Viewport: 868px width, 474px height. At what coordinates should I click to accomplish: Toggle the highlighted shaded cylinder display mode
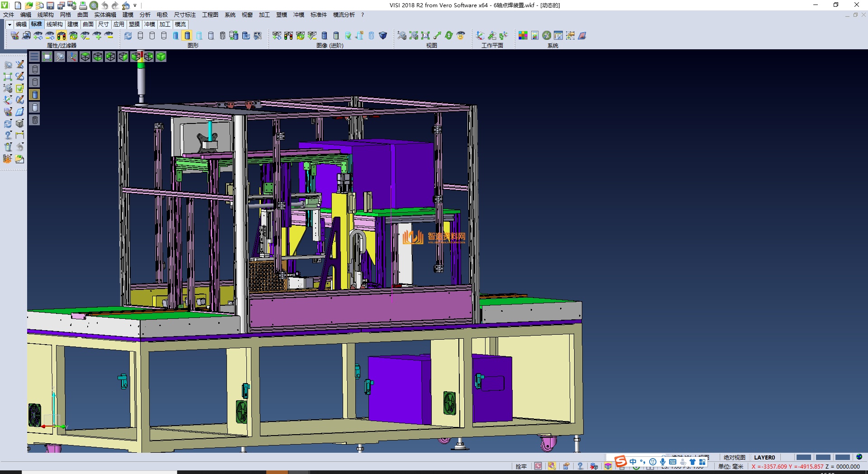point(188,36)
